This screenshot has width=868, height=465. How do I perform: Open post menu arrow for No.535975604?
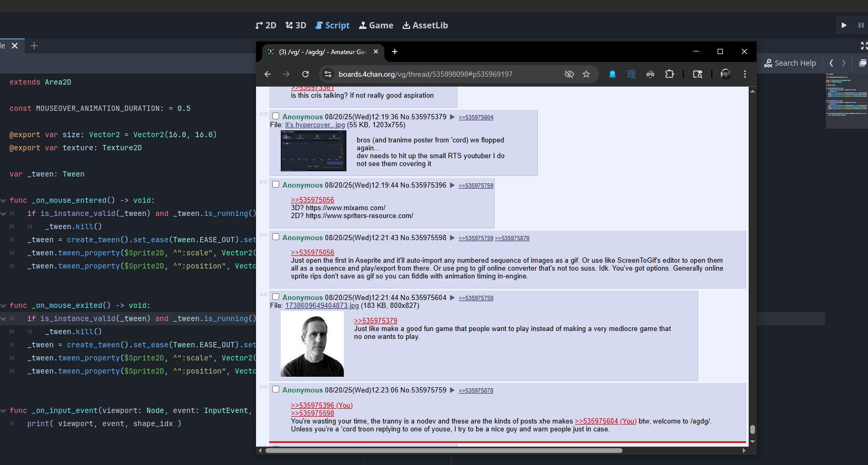tap(452, 297)
